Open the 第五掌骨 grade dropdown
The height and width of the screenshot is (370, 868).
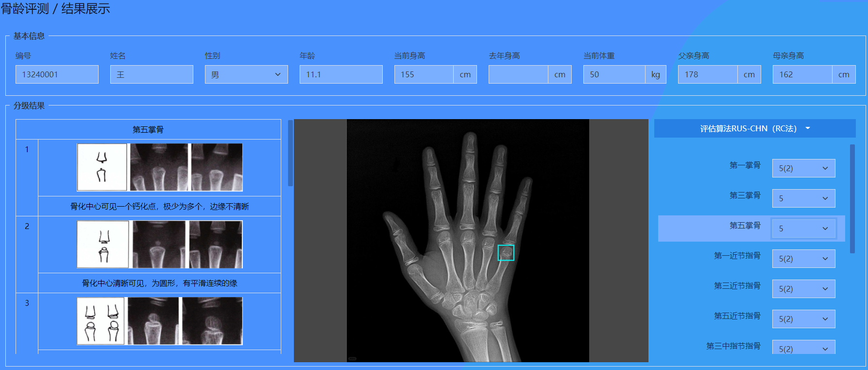[803, 229]
